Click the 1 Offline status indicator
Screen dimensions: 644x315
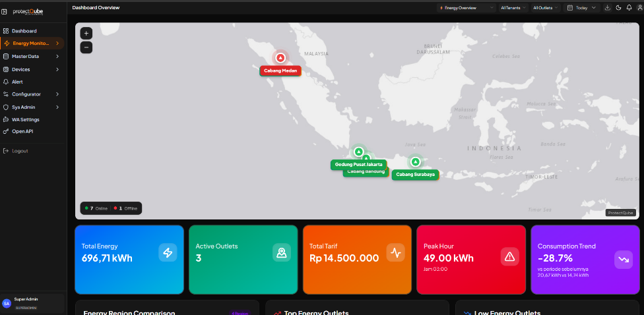click(x=125, y=208)
